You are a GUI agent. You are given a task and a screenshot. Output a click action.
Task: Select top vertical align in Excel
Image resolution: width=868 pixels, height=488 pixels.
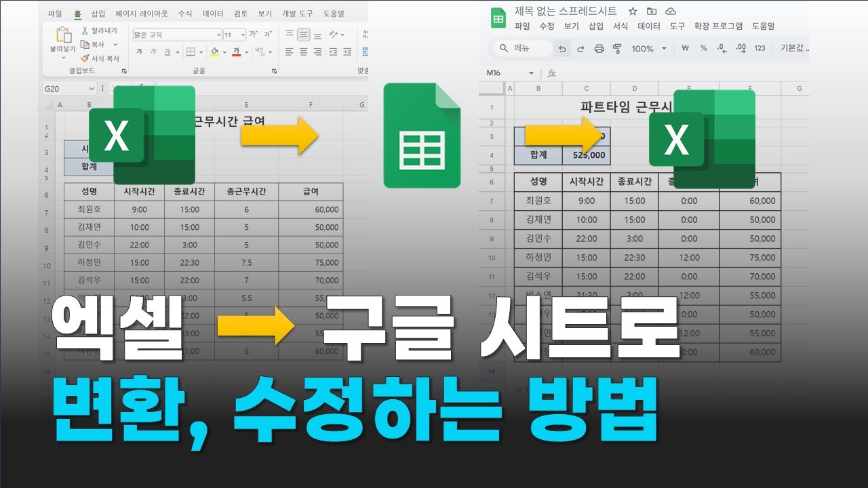tap(290, 34)
